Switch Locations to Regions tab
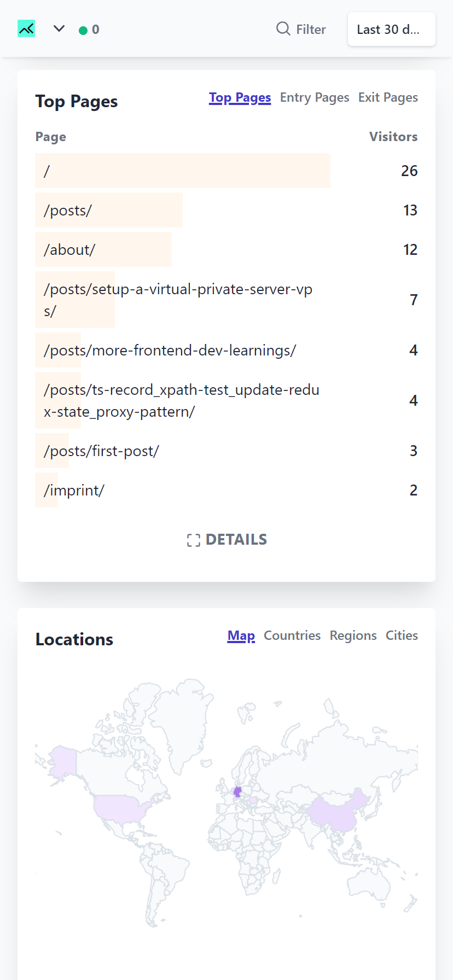The height and width of the screenshot is (980, 453). coord(353,635)
